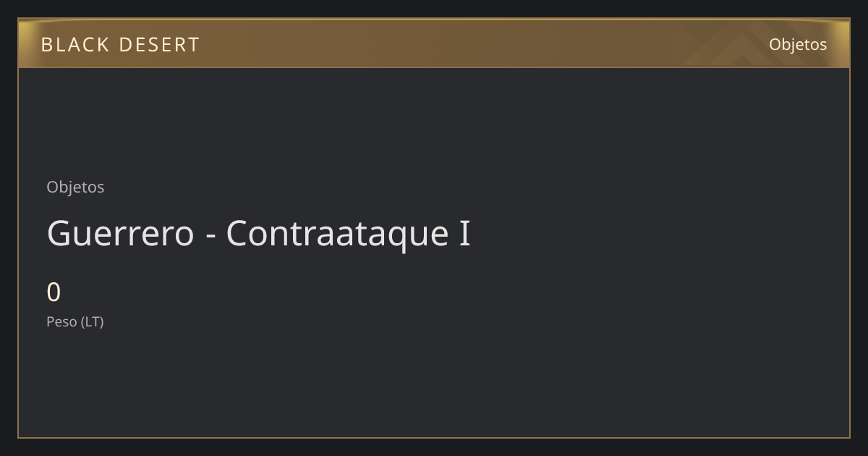Select the Roman numeral I ending the title

[x=464, y=233]
